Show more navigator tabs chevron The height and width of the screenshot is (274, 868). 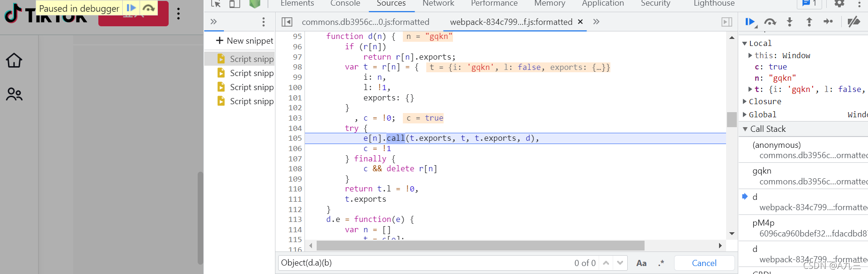click(214, 22)
